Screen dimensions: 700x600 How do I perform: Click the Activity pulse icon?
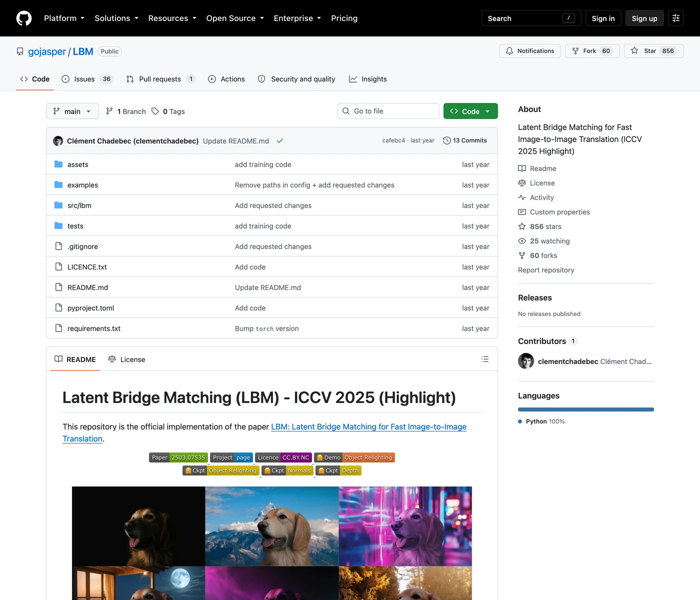(522, 197)
